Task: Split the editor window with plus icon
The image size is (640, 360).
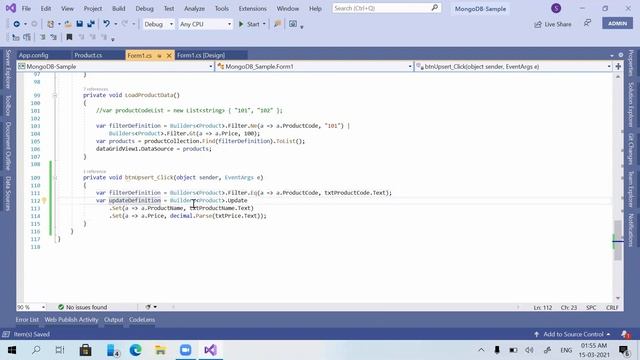Action: point(618,66)
